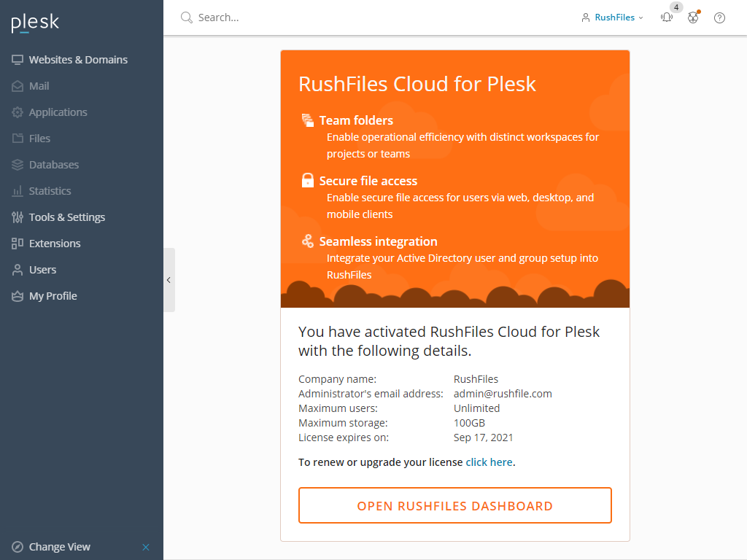Collapse the left sidebar with arrow handle
Viewport: 747px width, 560px height.
click(x=169, y=280)
